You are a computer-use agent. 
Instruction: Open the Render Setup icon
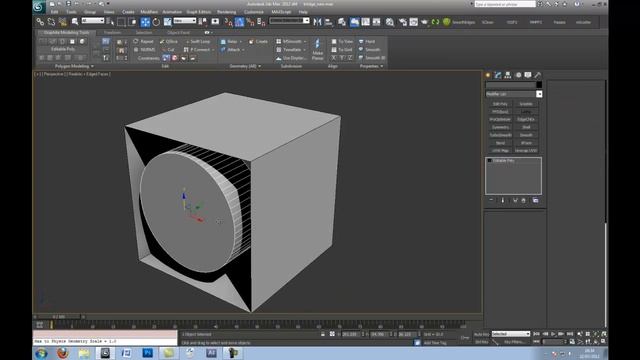[x=403, y=22]
